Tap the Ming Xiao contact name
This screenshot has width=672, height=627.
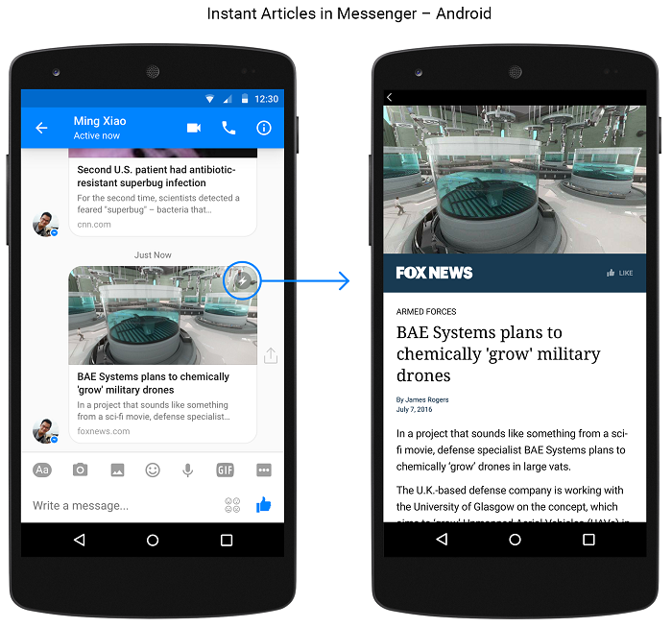coord(100,121)
